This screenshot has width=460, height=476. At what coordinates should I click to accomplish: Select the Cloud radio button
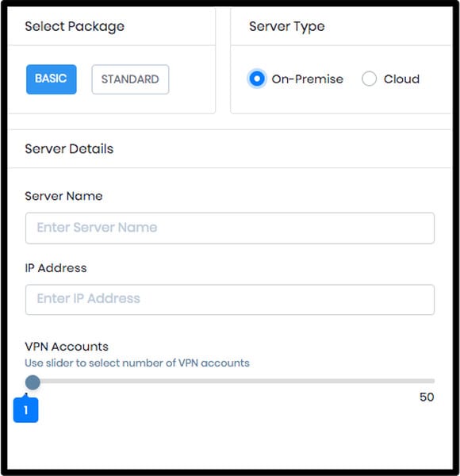click(369, 79)
